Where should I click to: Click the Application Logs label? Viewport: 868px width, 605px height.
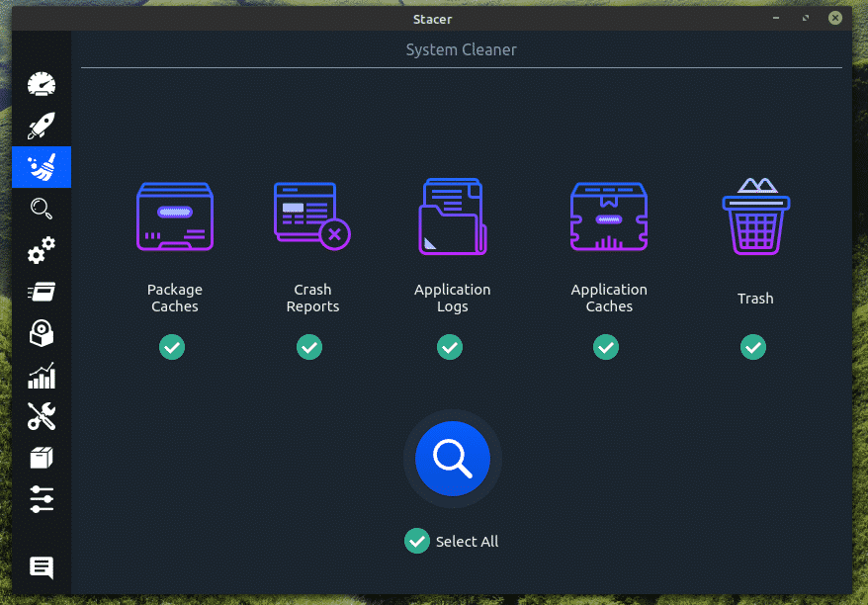[x=452, y=298]
